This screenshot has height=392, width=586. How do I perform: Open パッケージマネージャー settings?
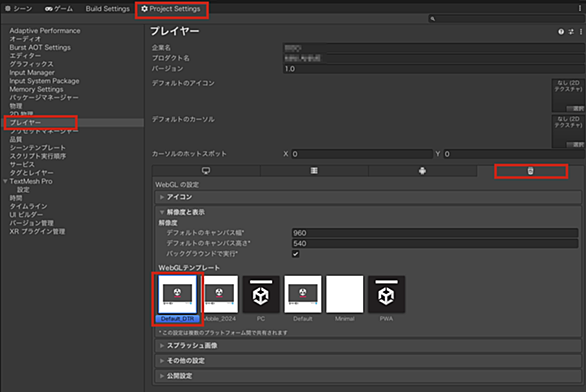(x=44, y=98)
